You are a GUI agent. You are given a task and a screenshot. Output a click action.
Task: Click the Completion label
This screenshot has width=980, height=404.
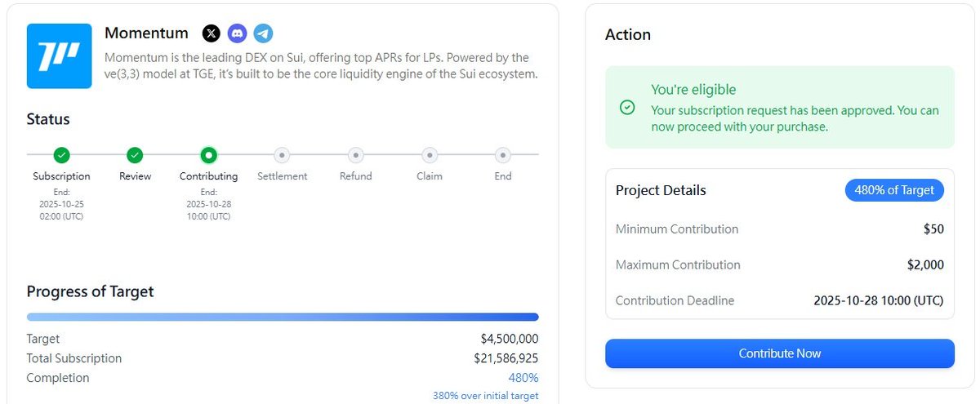58,378
